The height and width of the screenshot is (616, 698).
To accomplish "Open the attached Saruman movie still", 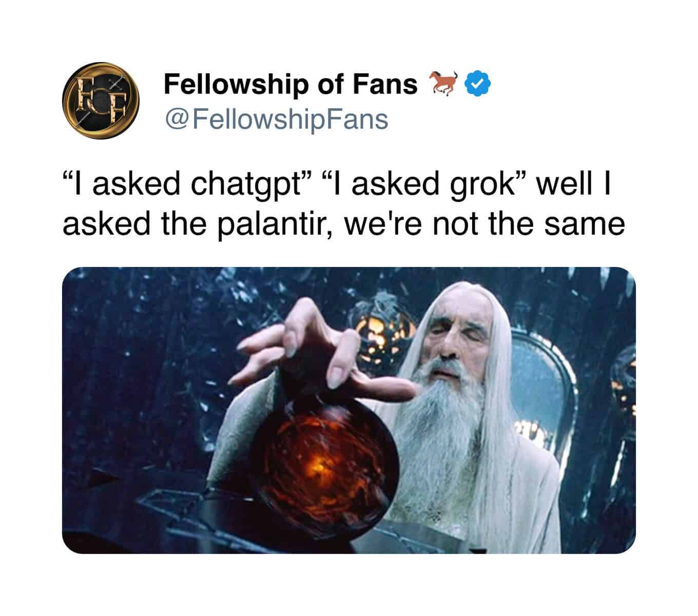I will tap(349, 410).
